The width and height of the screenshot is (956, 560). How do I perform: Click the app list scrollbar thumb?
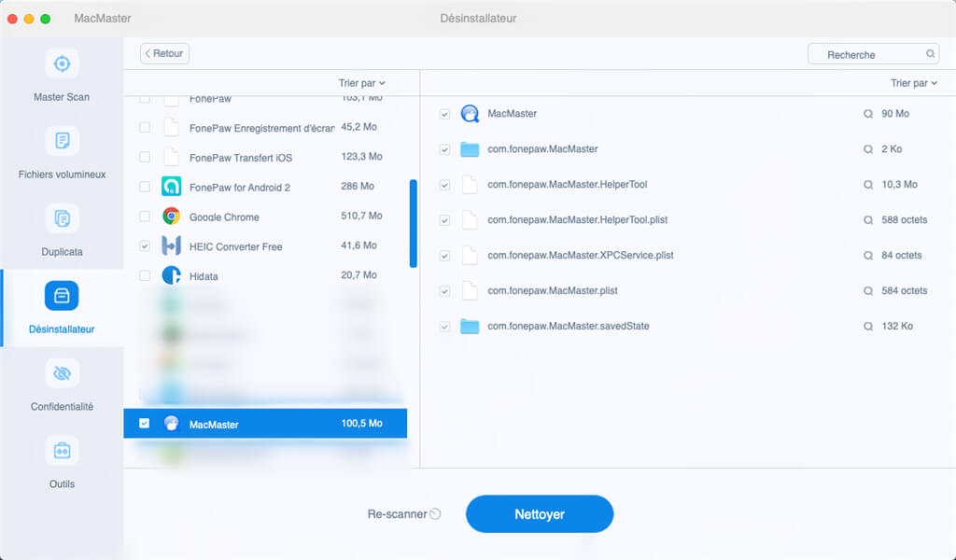[x=413, y=223]
